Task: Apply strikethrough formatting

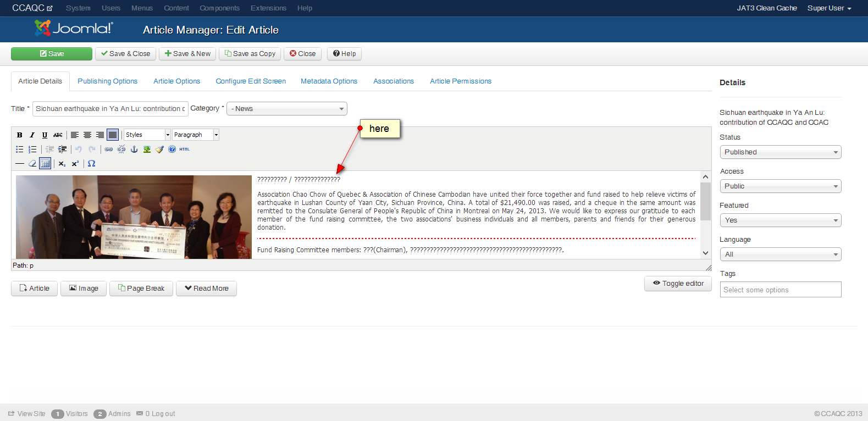Action: click(58, 135)
